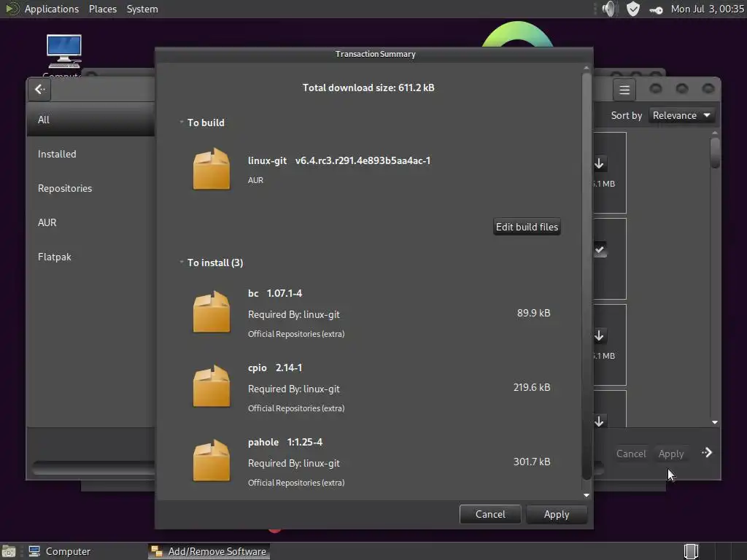Click the linux-git version text
747x560 pixels.
pyautogui.click(x=363, y=160)
